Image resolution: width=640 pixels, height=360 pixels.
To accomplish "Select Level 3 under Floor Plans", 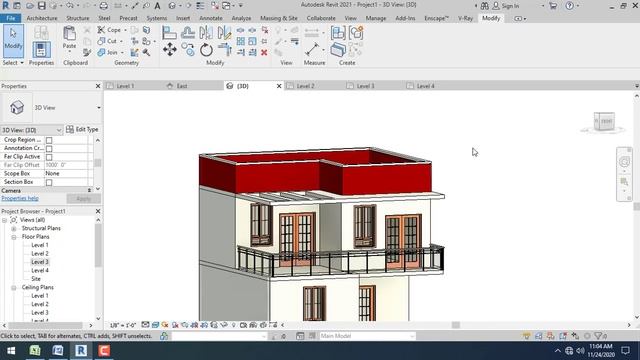I will tap(40, 262).
